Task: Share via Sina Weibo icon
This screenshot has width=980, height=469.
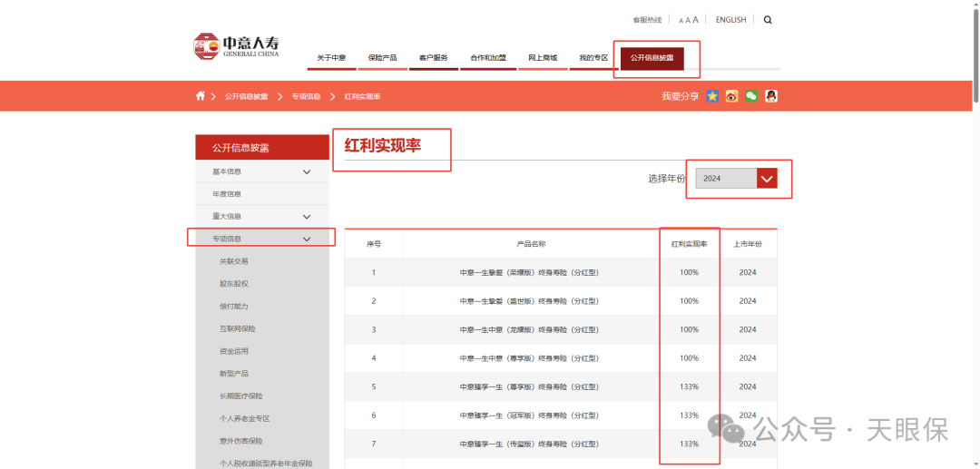Action: coord(731,96)
